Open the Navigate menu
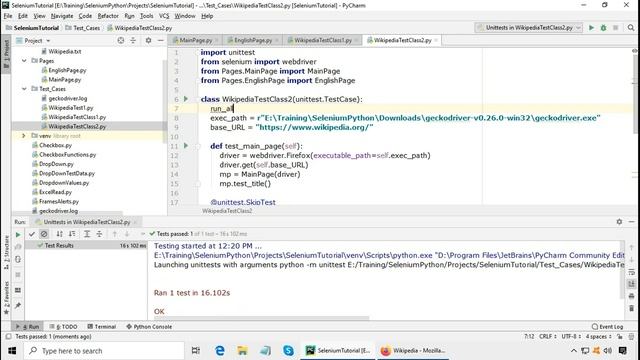Viewport: 640px width, 360px height. click(x=62, y=16)
